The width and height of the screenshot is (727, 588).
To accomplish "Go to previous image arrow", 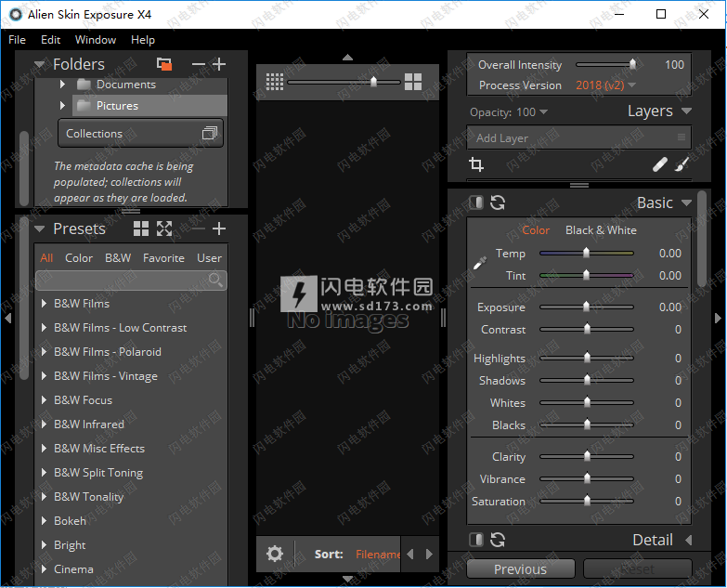I will click(x=409, y=555).
